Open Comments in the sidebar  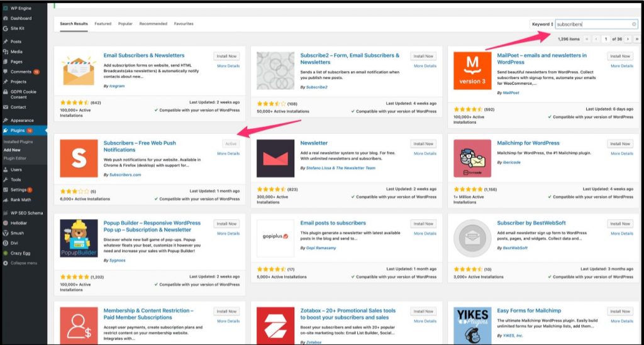[21, 72]
